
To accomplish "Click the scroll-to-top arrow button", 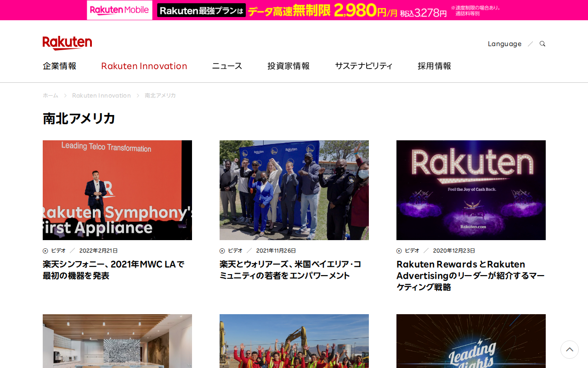I will (570, 350).
